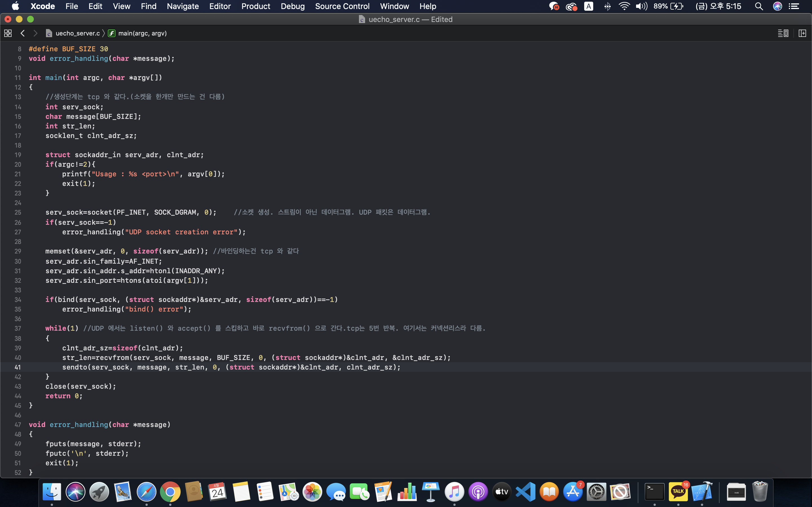
Task: Open Spotlight search in menu bar
Action: coord(759,6)
